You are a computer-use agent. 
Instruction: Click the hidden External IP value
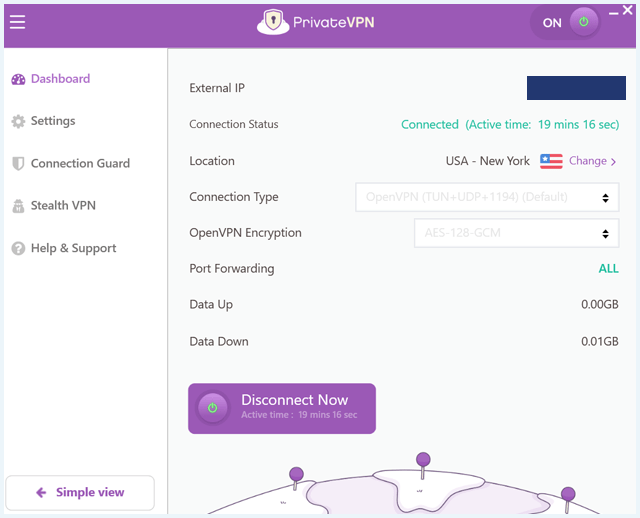click(576, 88)
